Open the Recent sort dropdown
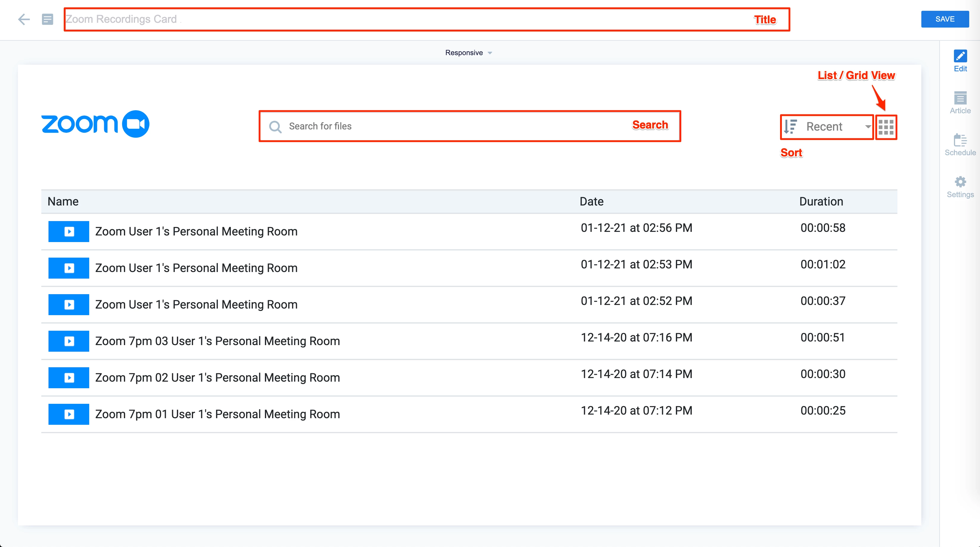The height and width of the screenshot is (547, 980). click(x=833, y=126)
